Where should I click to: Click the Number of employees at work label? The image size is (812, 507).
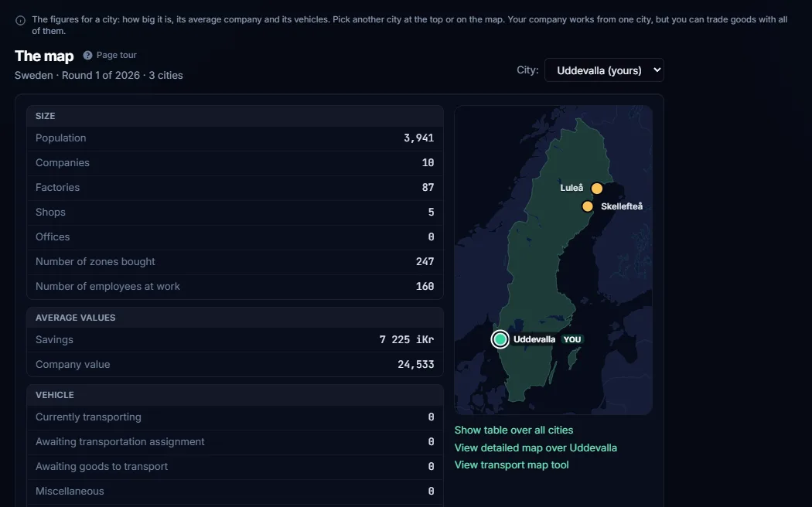107,286
